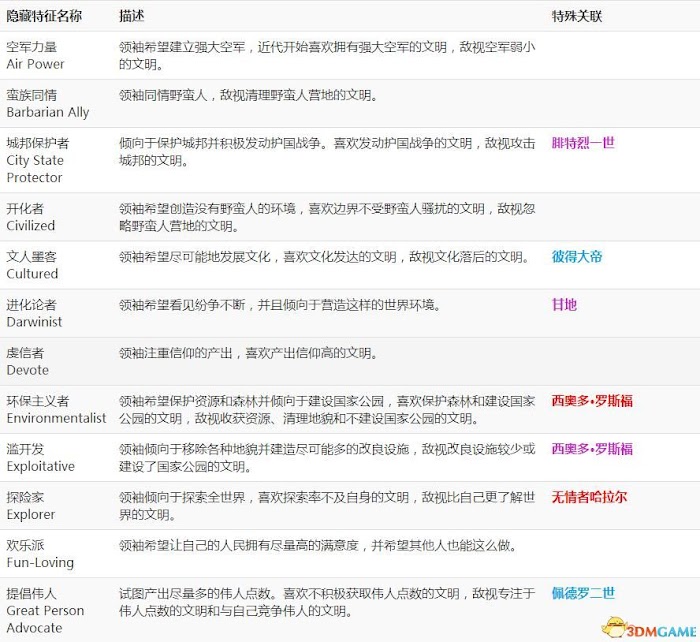Select the 蛮族同情 description text
This screenshot has width=700, height=642.
click(248, 95)
